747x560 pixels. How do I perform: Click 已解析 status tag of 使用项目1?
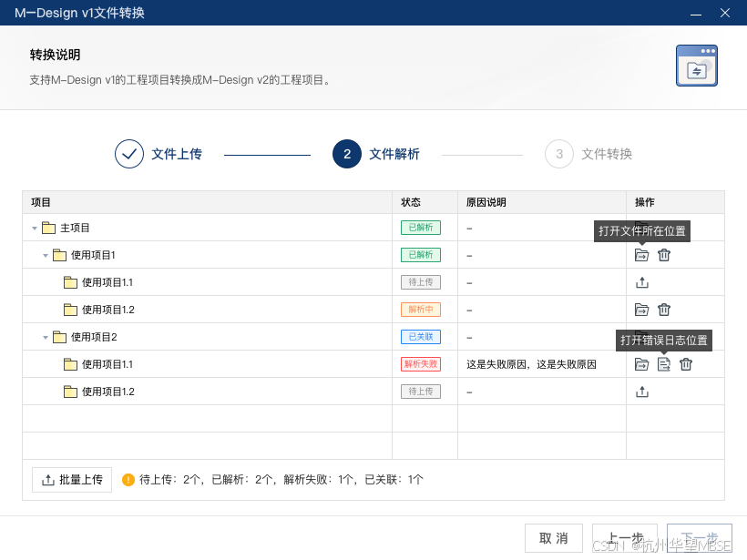(x=421, y=255)
